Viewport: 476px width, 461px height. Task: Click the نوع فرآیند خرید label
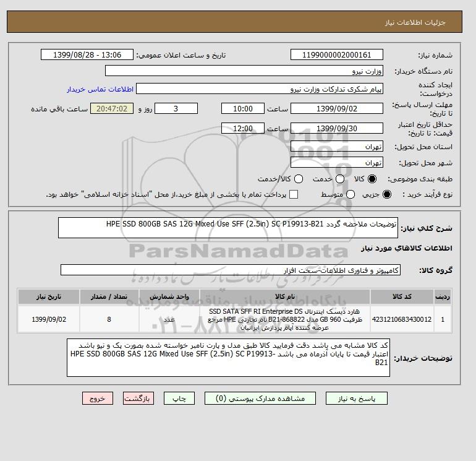click(x=427, y=194)
